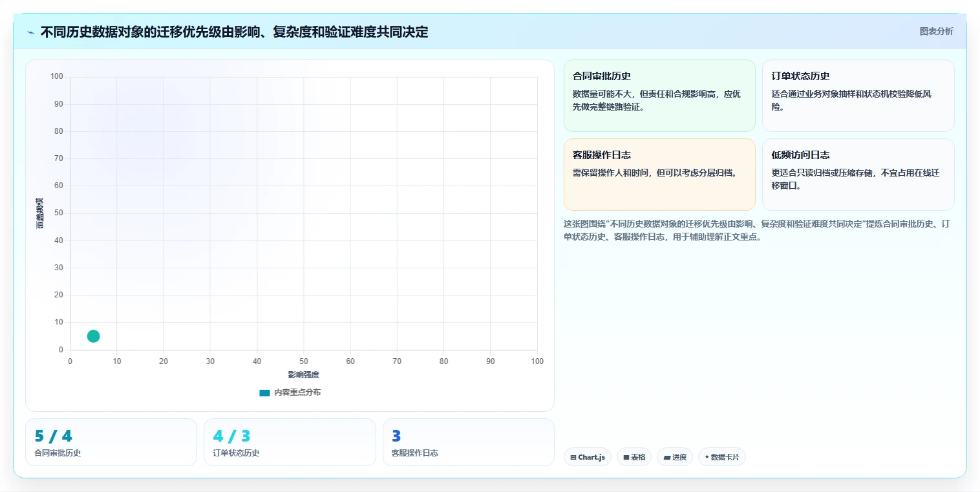The width and height of the screenshot is (980, 492).
Task: Click the 内容重点分布 legend text
Action: [x=297, y=392]
